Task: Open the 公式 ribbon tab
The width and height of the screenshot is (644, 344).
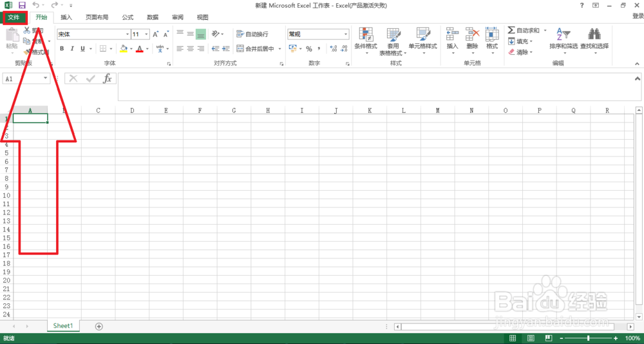Action: [x=128, y=17]
